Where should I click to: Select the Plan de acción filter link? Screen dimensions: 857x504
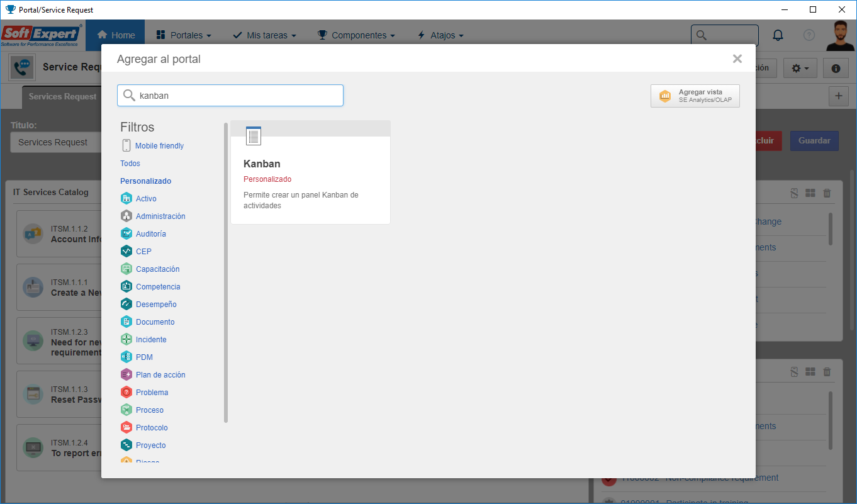tap(160, 374)
